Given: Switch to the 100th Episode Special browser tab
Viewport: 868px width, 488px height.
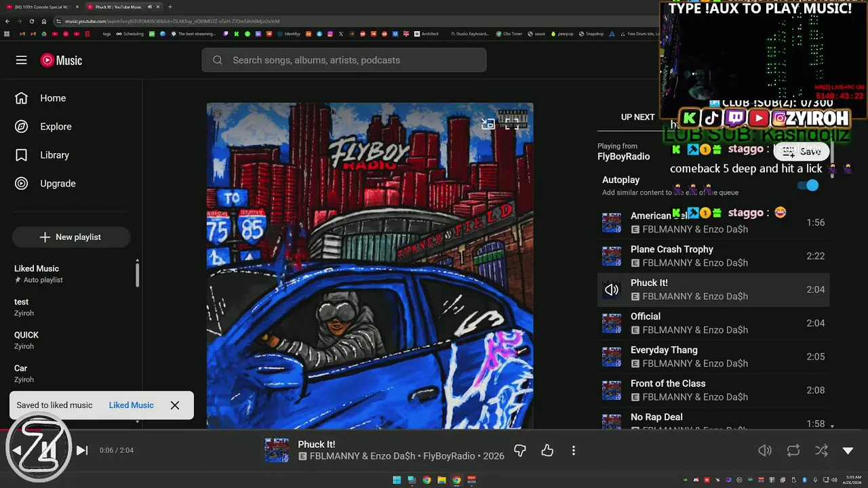Looking at the screenshot, I should 42,7.
